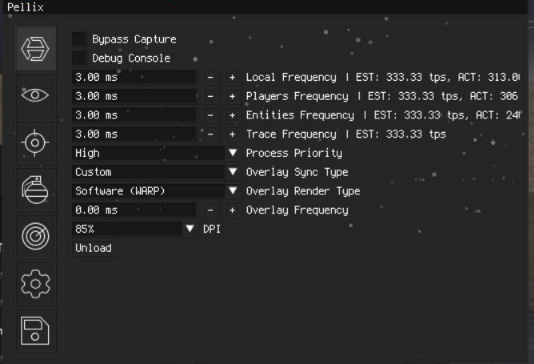The height and width of the screenshot is (364, 534).
Task: Focus the Players Frequency 3.00 ms field
Action: pyautogui.click(x=134, y=96)
